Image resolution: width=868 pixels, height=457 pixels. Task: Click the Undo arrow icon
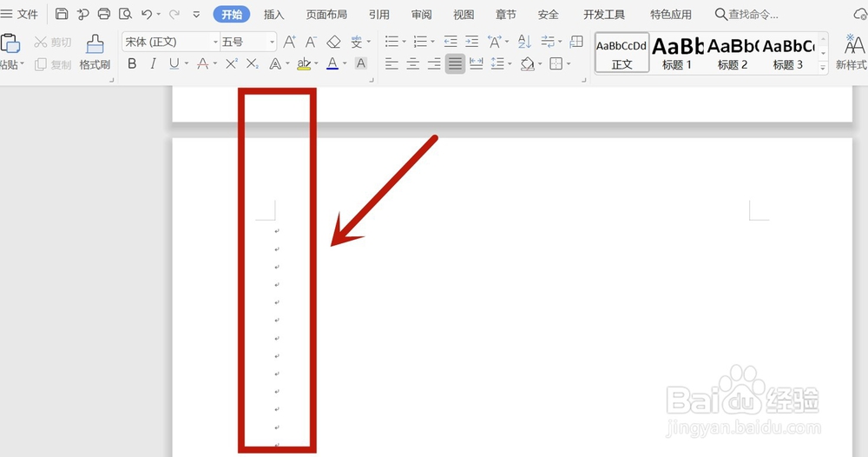coord(147,14)
